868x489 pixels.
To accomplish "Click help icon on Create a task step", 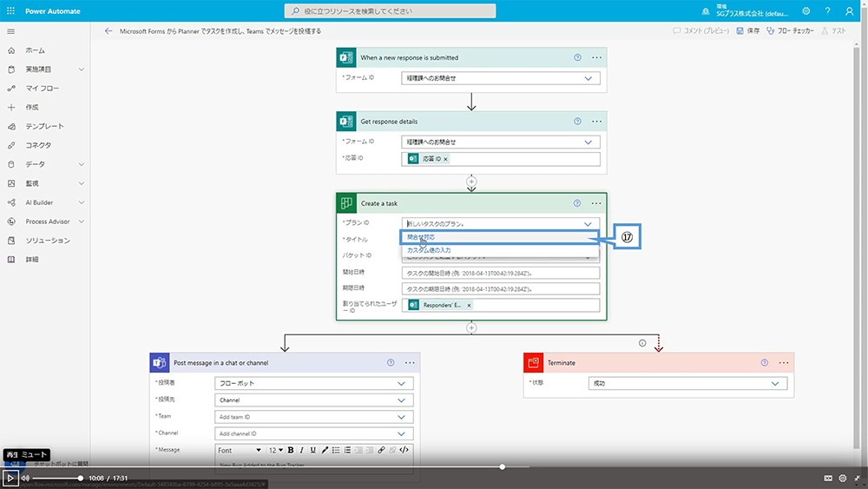I will [x=577, y=203].
